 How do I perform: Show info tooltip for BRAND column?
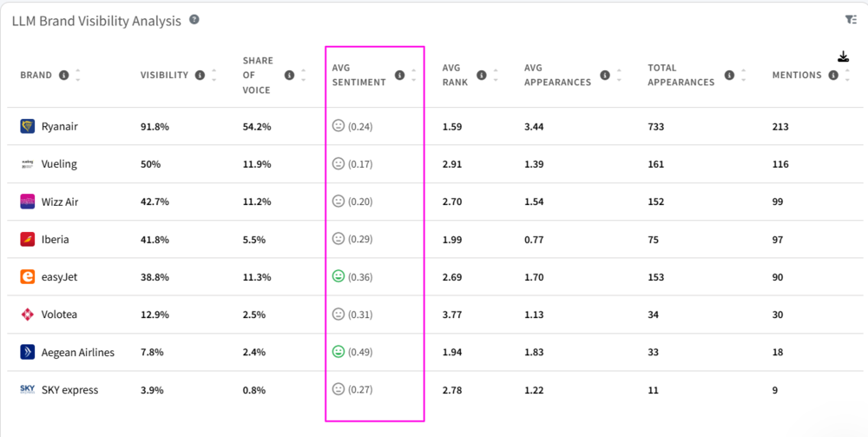64,75
